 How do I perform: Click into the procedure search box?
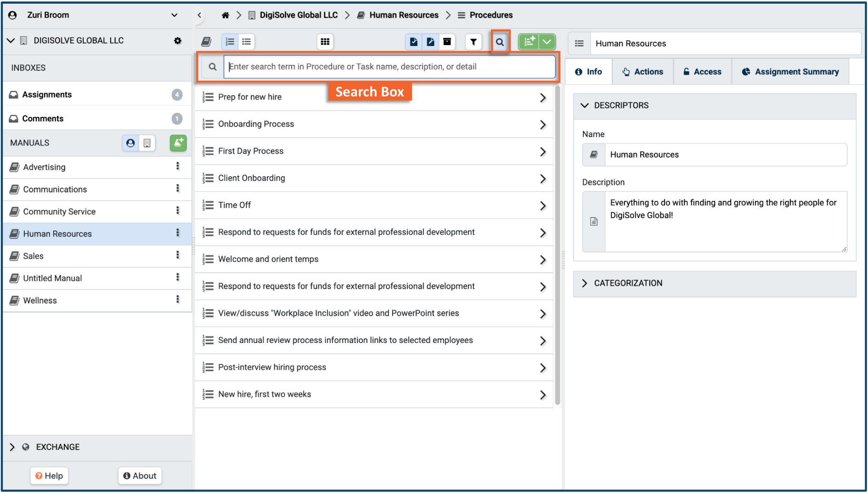pyautogui.click(x=390, y=67)
